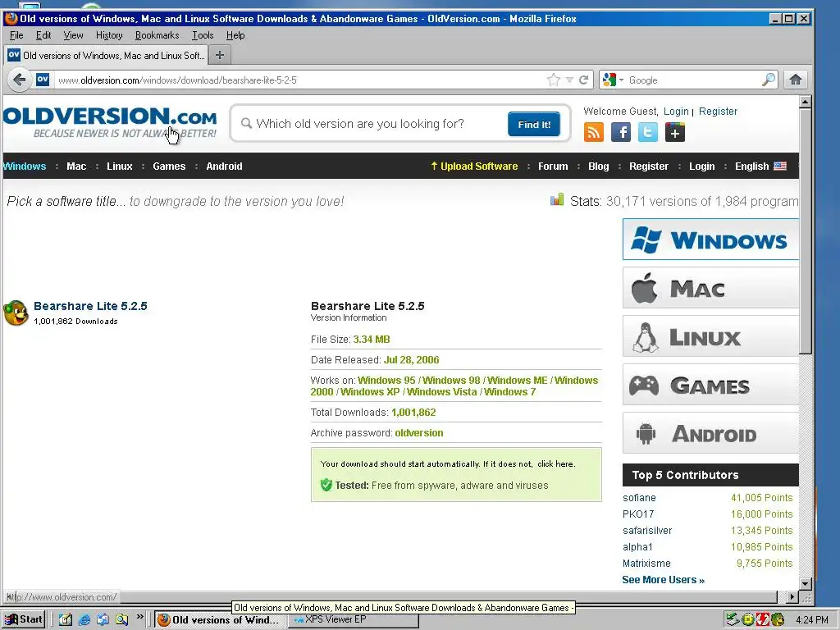Open the Help menu
Image resolution: width=840 pixels, height=630 pixels.
click(x=235, y=35)
